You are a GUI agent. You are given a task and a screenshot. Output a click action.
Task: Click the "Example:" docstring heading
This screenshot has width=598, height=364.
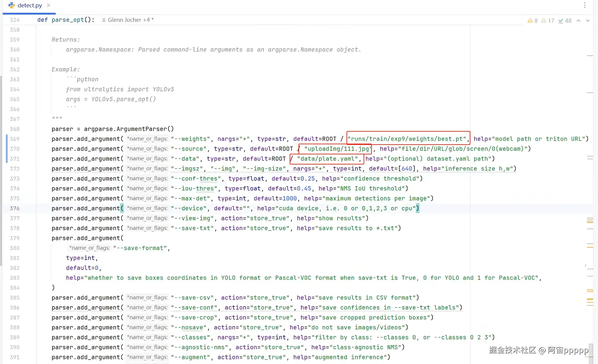pos(66,69)
